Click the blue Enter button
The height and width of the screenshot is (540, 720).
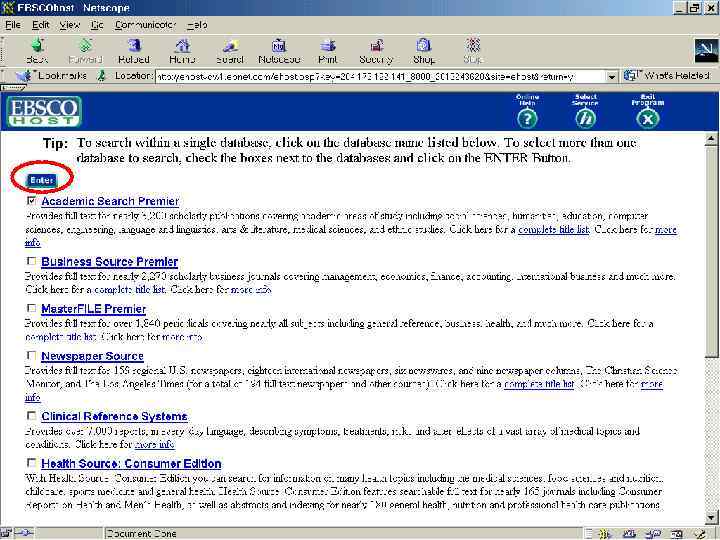(42, 180)
